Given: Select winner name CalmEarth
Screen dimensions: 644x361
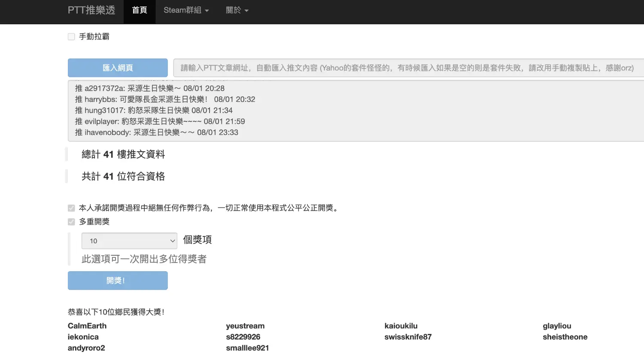Looking at the screenshot, I should [87, 326].
